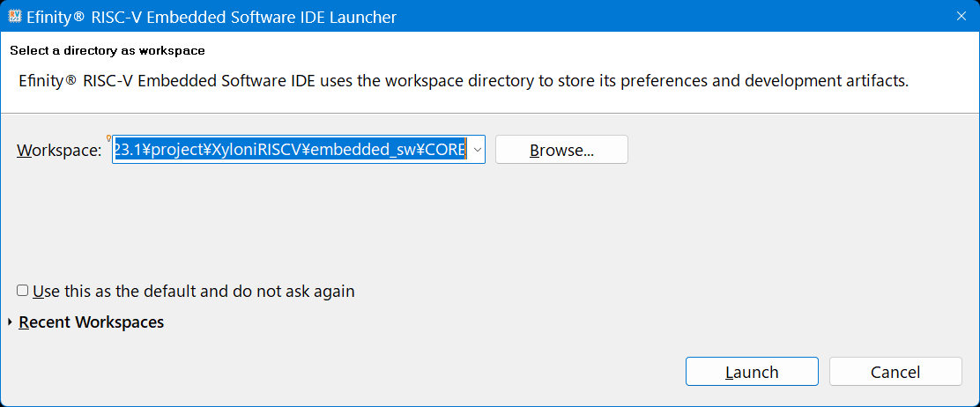Close the IDE Launcher dialog
Viewport: 980px width, 407px height.
click(x=960, y=17)
